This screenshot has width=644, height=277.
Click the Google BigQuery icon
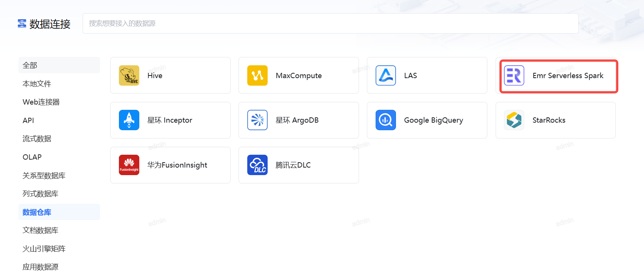(386, 120)
